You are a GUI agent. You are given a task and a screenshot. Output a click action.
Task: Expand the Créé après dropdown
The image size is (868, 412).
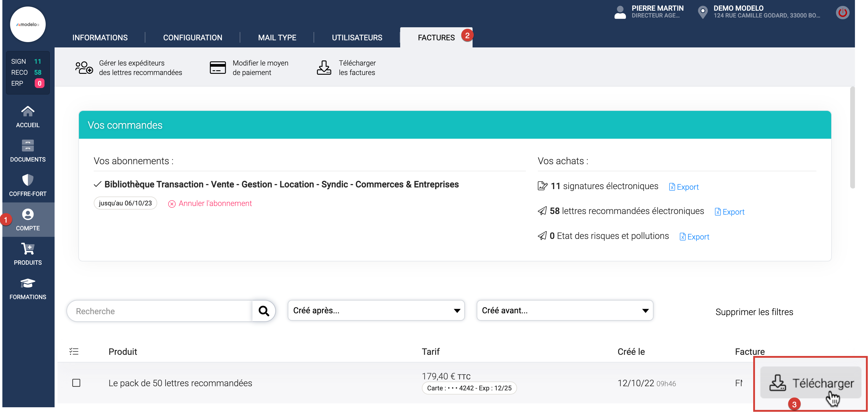(376, 310)
